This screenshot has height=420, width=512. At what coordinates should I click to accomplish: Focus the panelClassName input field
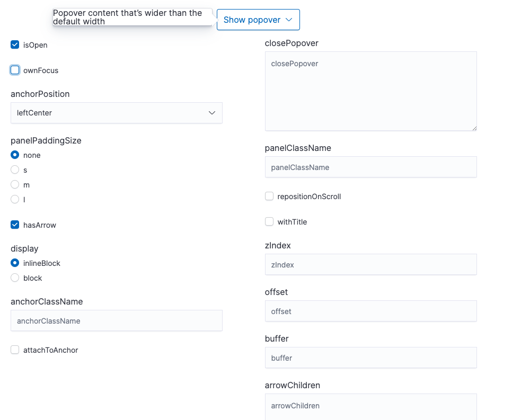click(370, 167)
